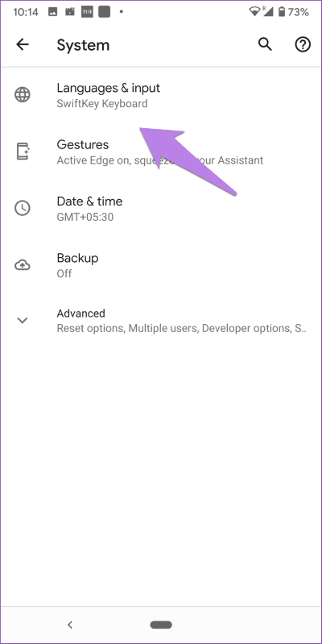Open Backup settings
The image size is (322, 644).
tap(161, 265)
